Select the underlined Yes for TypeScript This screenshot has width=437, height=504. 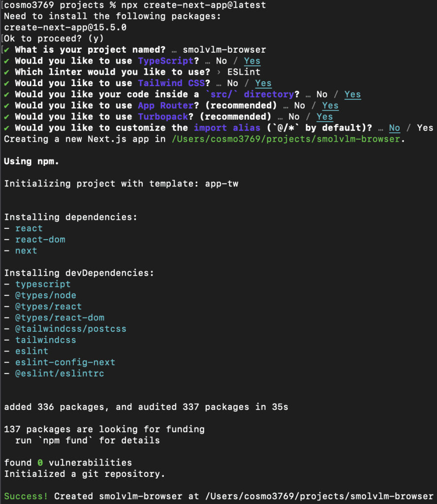click(x=252, y=61)
